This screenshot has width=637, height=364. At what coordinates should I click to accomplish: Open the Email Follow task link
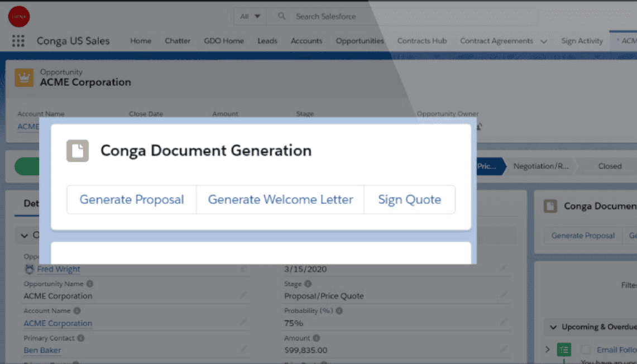coord(616,350)
